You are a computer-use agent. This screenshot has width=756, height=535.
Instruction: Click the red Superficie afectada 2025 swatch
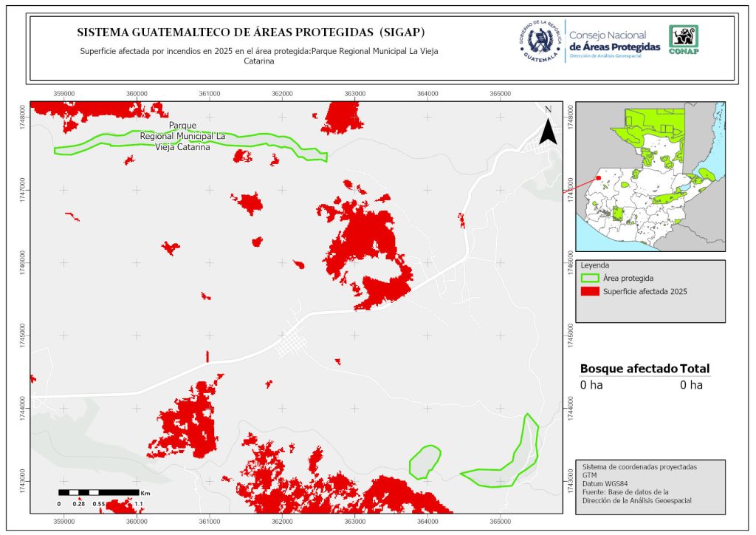[591, 292]
